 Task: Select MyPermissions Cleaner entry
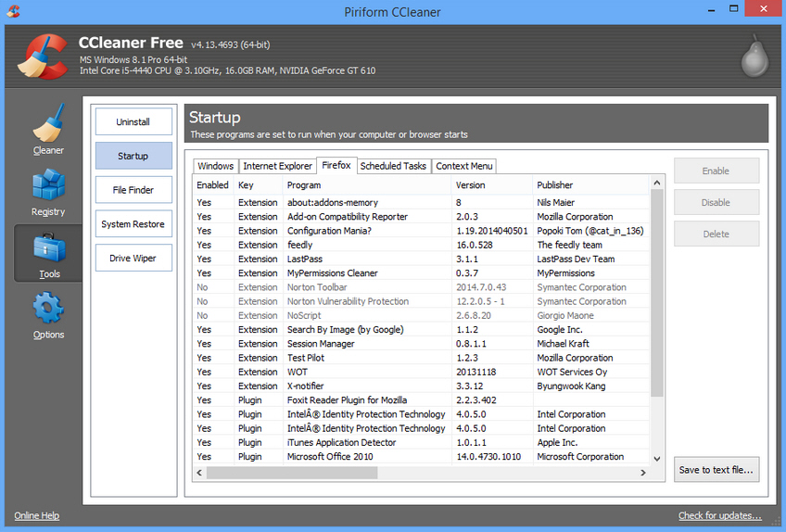[421, 272]
